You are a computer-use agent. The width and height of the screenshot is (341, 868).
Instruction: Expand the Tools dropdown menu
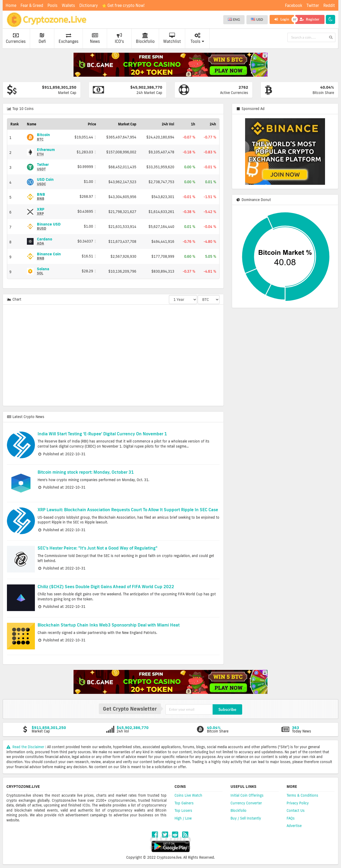(197, 38)
